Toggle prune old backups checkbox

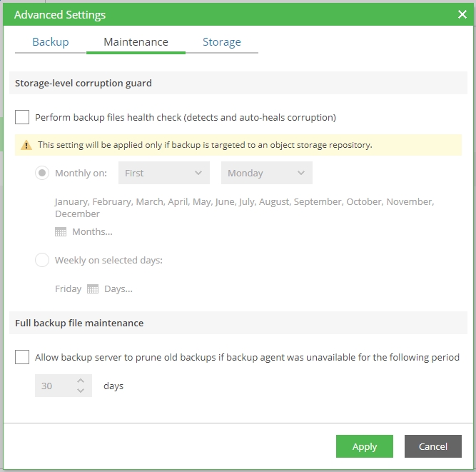22,357
